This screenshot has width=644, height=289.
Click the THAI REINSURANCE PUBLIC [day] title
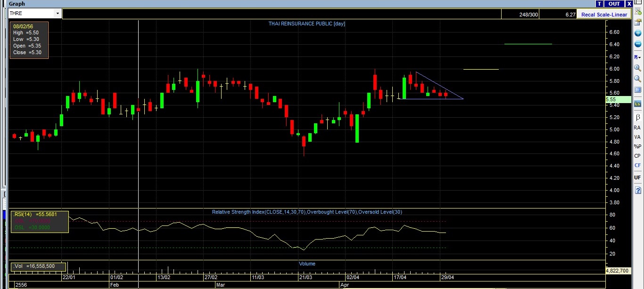[307, 24]
